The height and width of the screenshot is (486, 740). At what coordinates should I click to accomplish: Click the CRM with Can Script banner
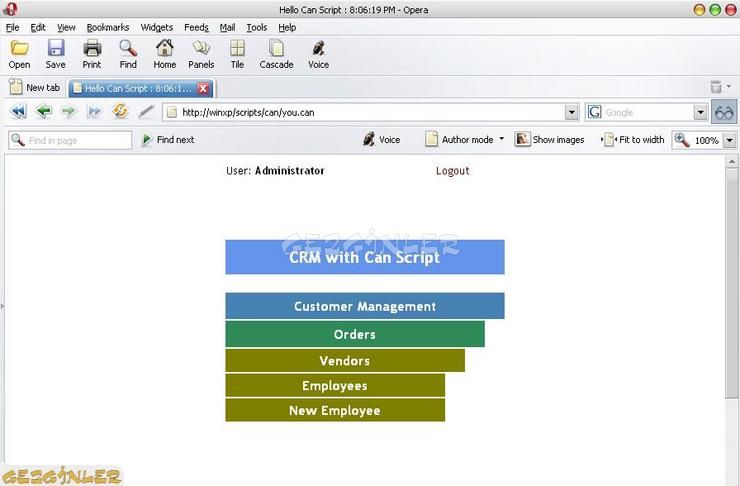coord(365,257)
